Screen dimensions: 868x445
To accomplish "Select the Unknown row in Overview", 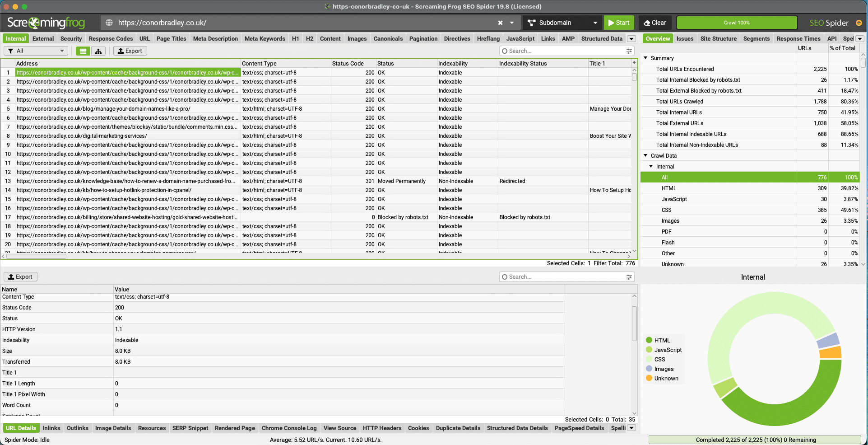I will (749, 264).
